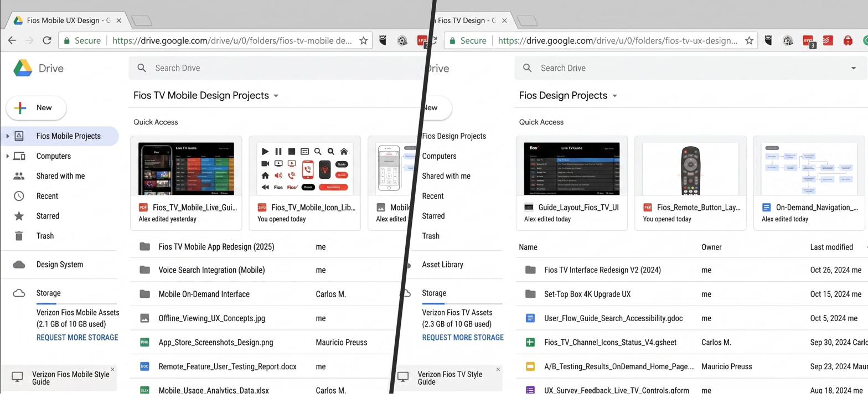Go back in the Fios Mobile UX Design window
868x403 pixels.
[x=12, y=40]
